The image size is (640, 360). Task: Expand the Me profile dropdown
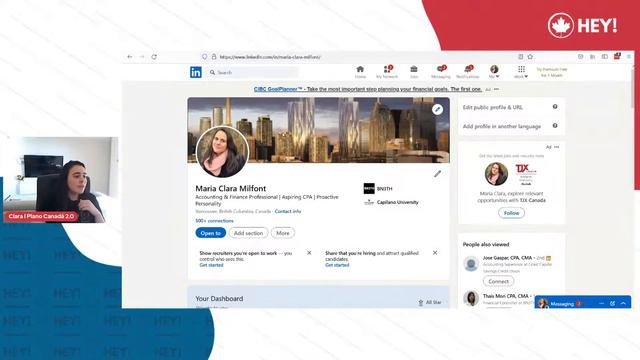pyautogui.click(x=494, y=72)
